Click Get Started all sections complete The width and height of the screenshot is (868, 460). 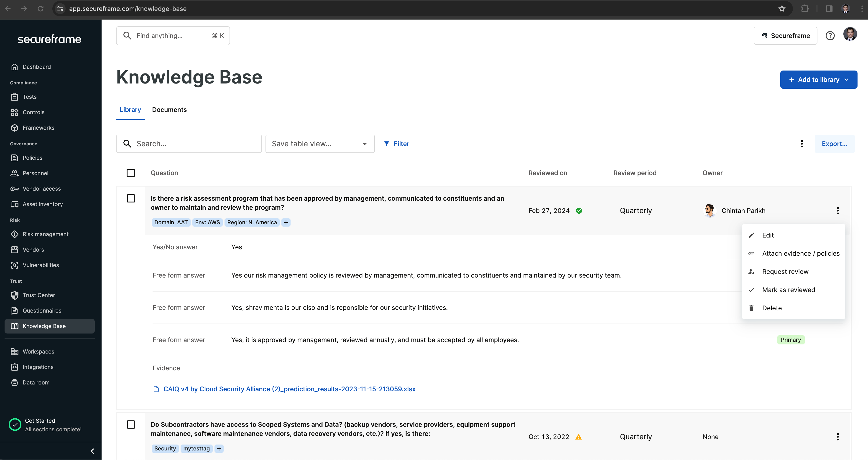coord(46,425)
